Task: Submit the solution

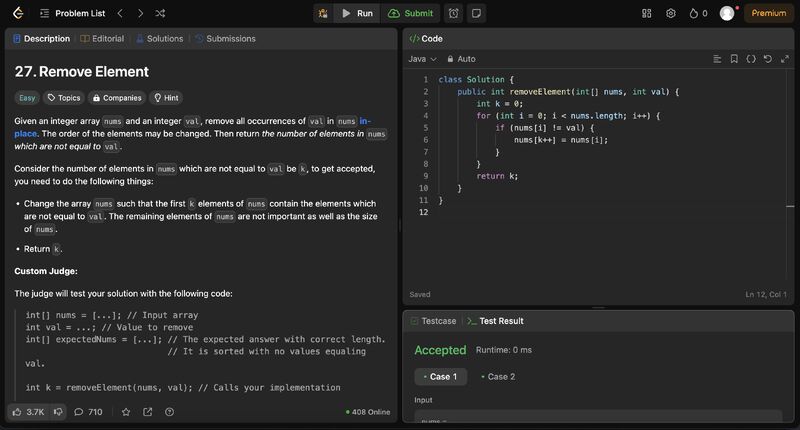Action: pos(410,13)
